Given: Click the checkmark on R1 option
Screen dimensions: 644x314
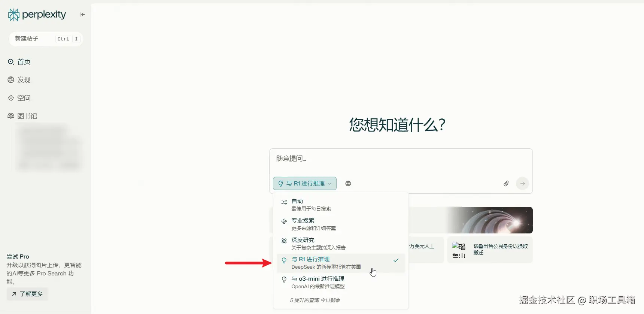Looking at the screenshot, I should [396, 260].
